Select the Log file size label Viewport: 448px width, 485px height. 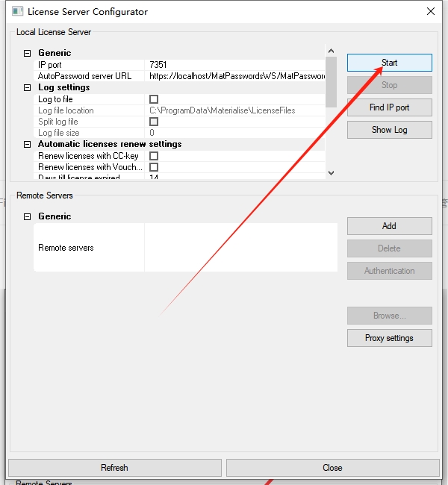[x=58, y=133]
